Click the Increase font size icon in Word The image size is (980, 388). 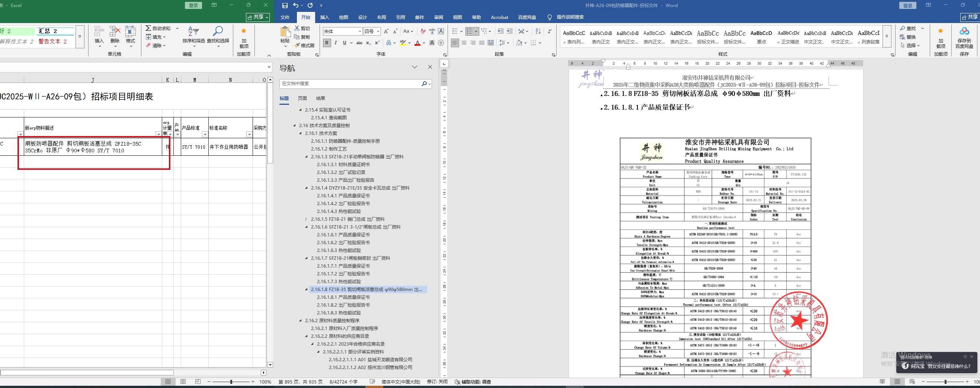pyautogui.click(x=387, y=31)
